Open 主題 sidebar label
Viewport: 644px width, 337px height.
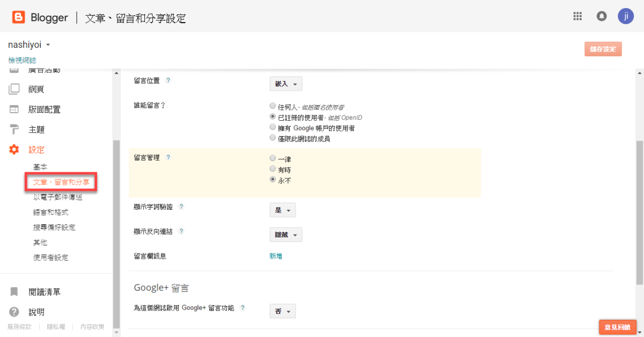(36, 129)
